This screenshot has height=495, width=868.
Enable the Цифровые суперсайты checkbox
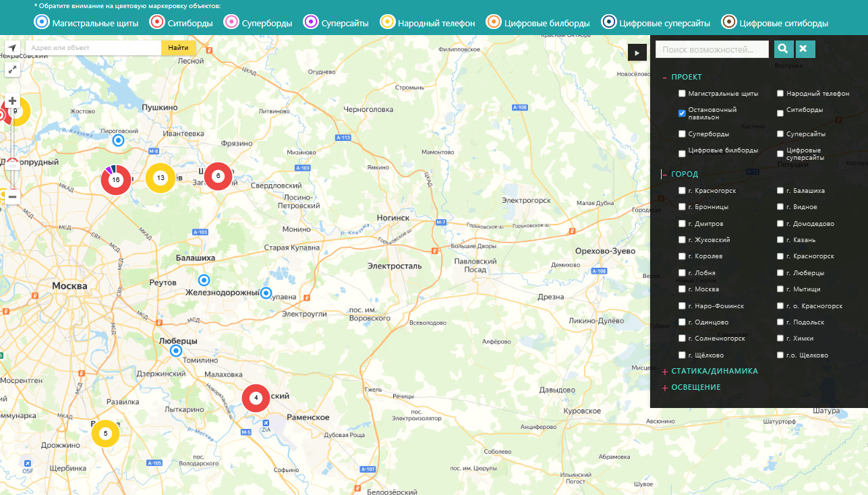pyautogui.click(x=780, y=154)
